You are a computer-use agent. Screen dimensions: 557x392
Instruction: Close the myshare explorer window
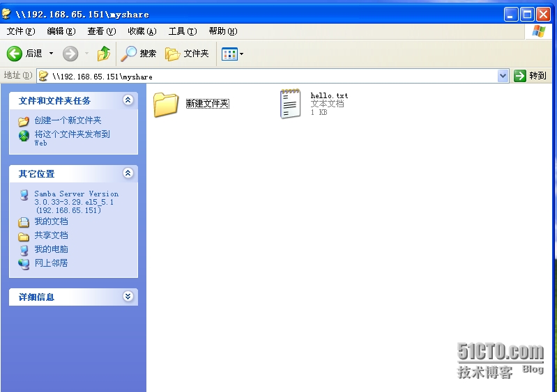tap(544, 15)
